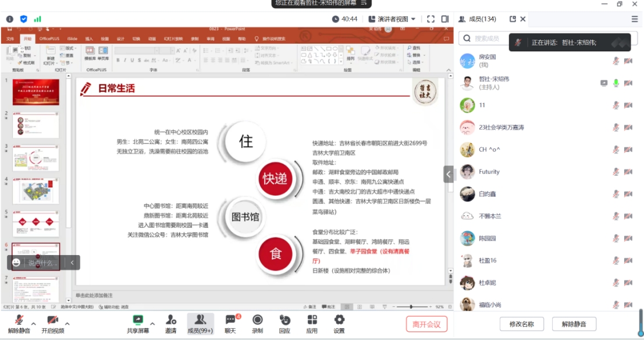The width and height of the screenshot is (644, 340).
Task: Open the apps (应用) icon
Action: pos(312,320)
